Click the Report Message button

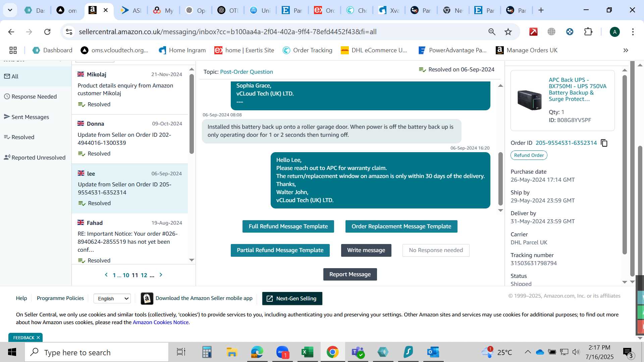tap(350, 275)
